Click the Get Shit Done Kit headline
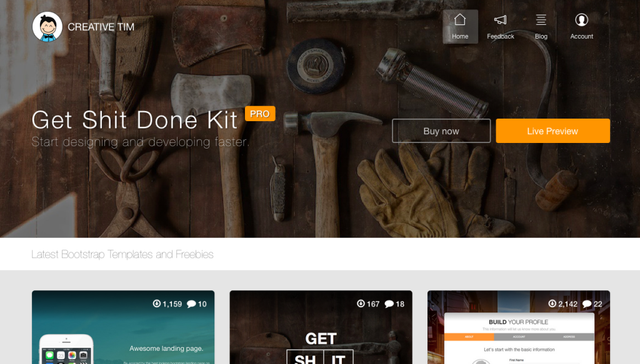This screenshot has width=640, height=364. click(135, 120)
